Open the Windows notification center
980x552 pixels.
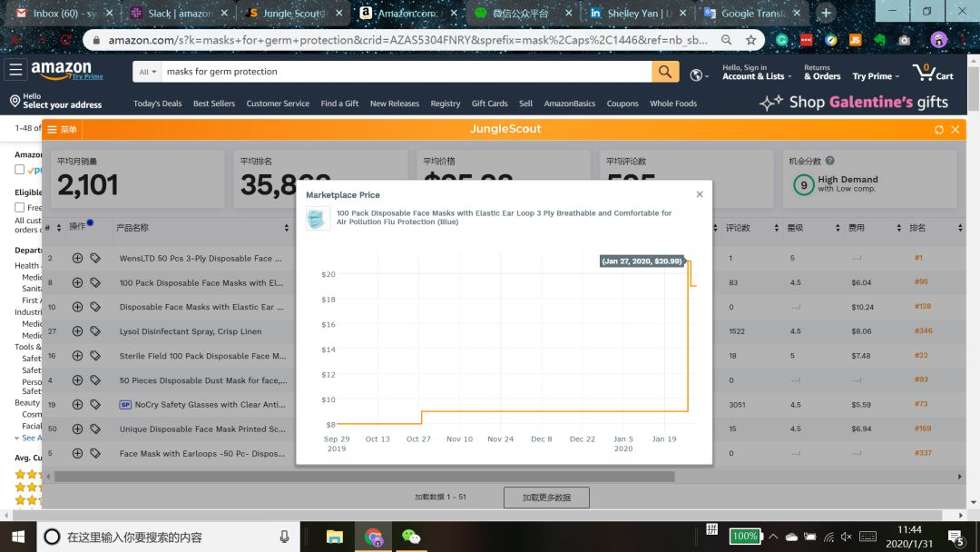coord(955,537)
